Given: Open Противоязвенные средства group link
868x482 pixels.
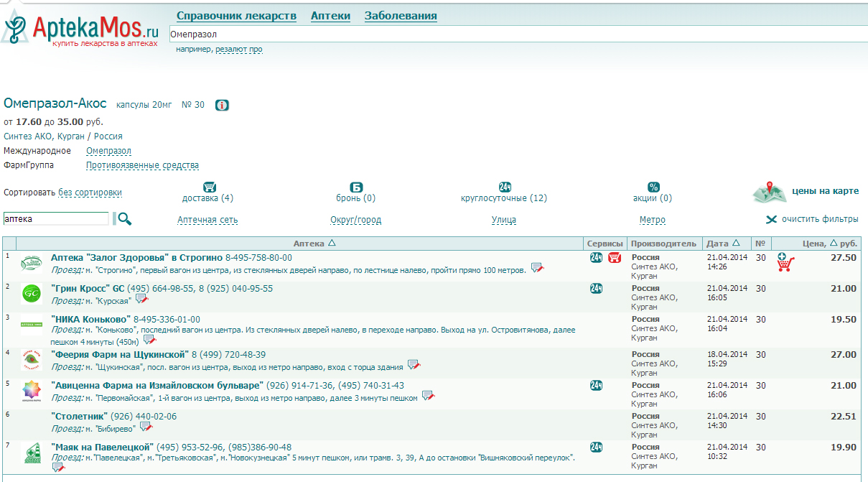Looking at the screenshot, I should pos(142,165).
